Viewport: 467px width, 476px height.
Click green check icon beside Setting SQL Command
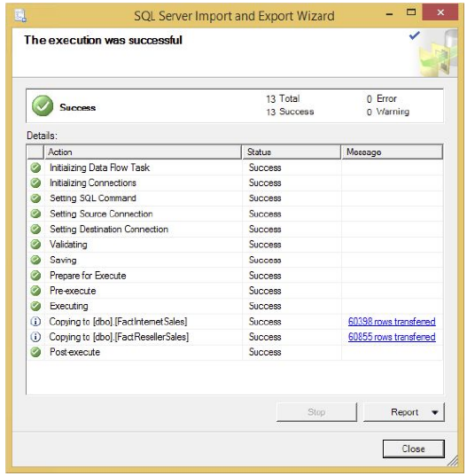tap(35, 199)
